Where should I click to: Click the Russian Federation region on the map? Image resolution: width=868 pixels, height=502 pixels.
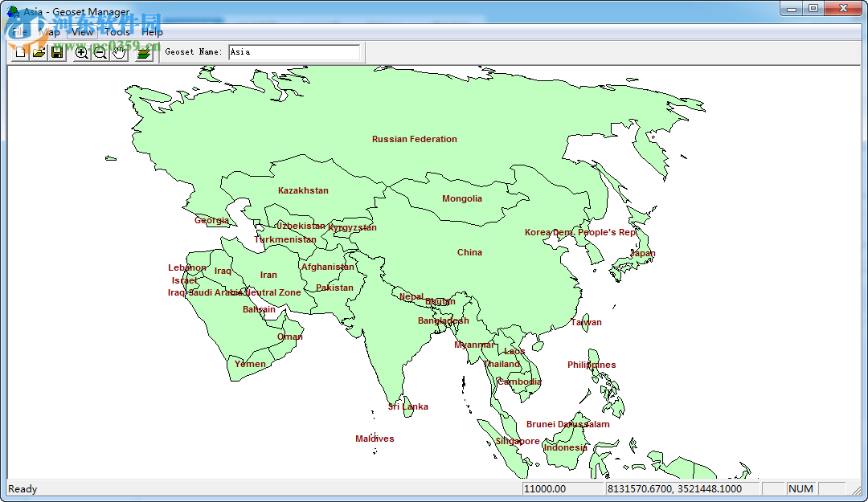(x=414, y=138)
